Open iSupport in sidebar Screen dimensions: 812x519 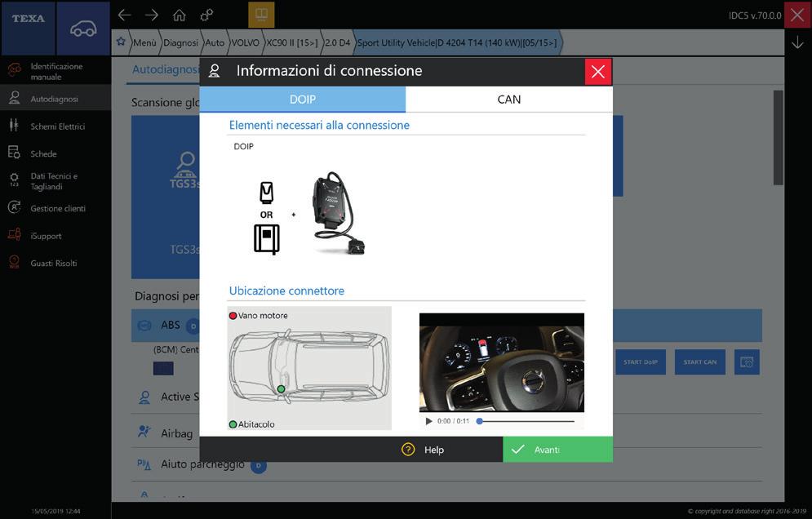coord(55,236)
